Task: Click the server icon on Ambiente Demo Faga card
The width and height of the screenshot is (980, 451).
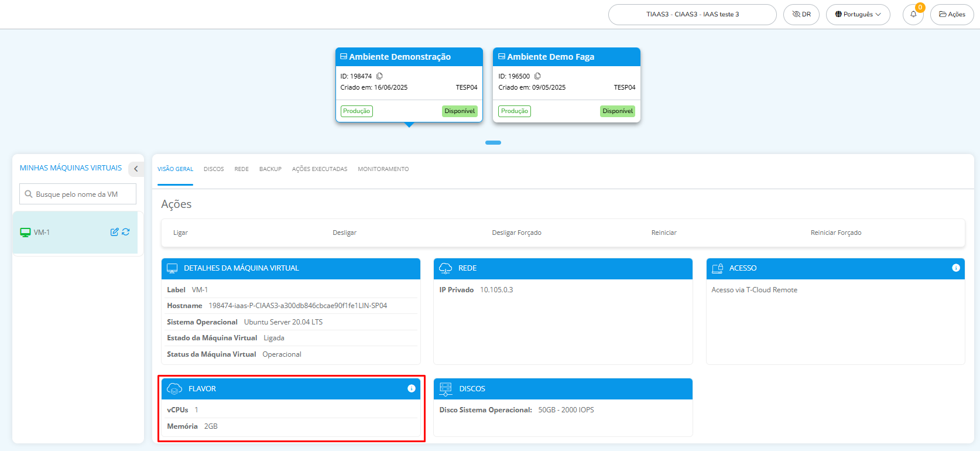Action: click(x=502, y=57)
